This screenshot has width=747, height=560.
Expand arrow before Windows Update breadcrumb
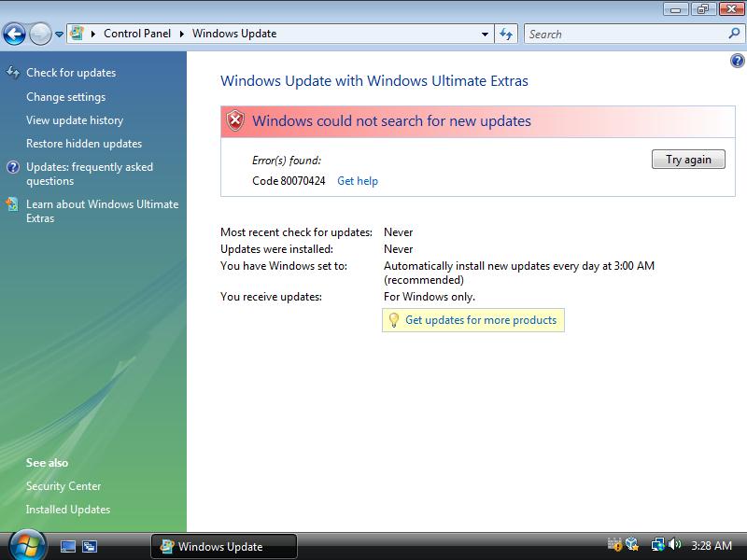181,34
